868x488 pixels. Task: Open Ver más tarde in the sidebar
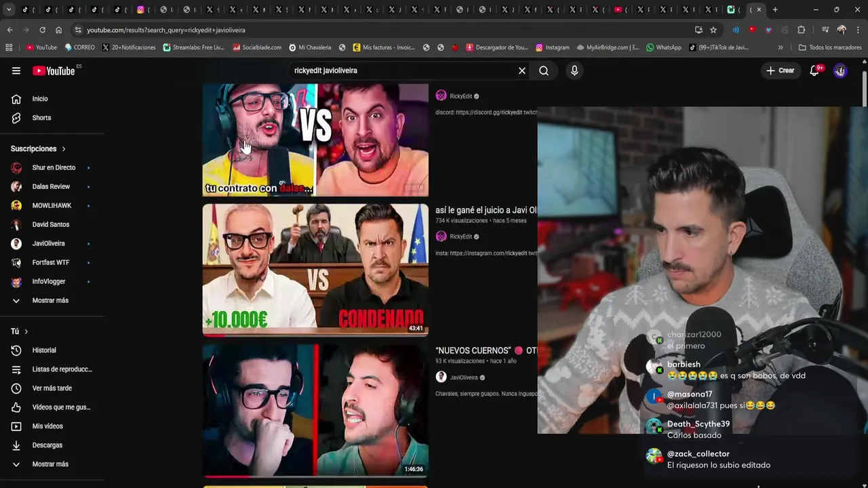coord(52,388)
